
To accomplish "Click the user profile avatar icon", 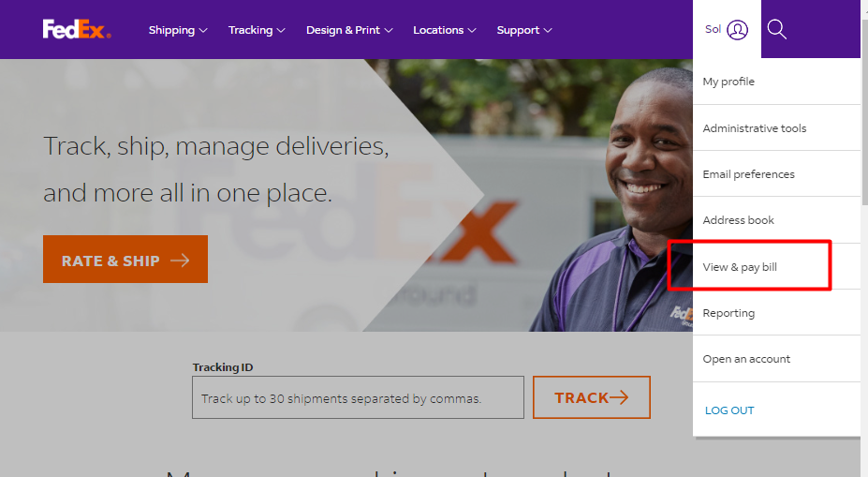I will pos(737,30).
